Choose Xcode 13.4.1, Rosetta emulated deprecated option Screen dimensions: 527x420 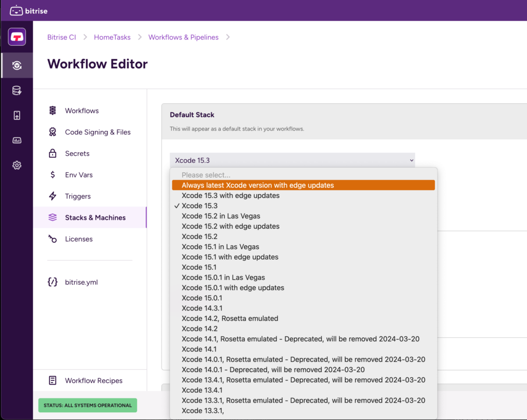click(303, 380)
